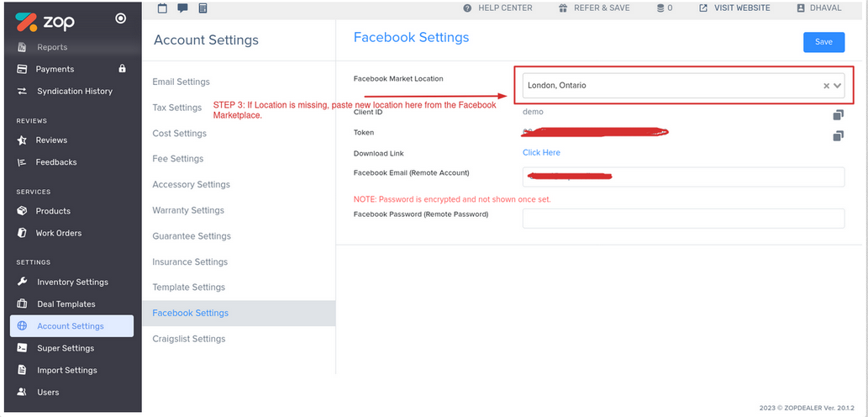Viewport: 868px width, 417px height.
Task: Open Import Settings
Action: 67,371
